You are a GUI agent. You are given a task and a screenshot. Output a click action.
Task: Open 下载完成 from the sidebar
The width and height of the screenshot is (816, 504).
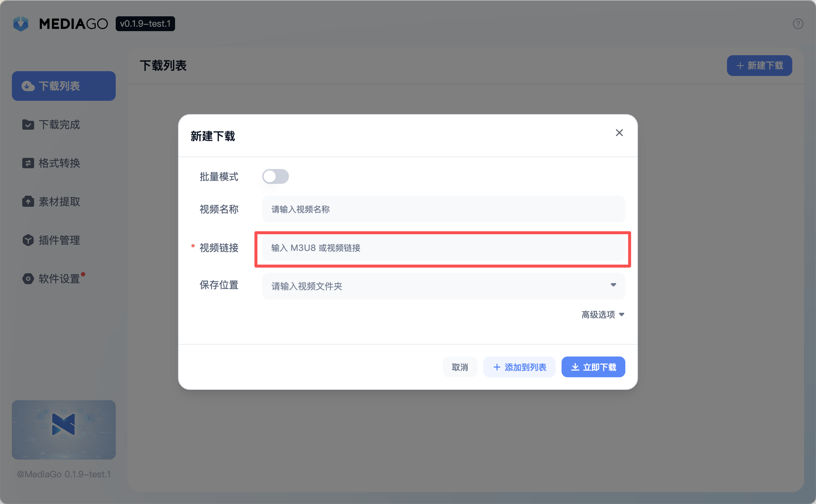click(x=28, y=125)
